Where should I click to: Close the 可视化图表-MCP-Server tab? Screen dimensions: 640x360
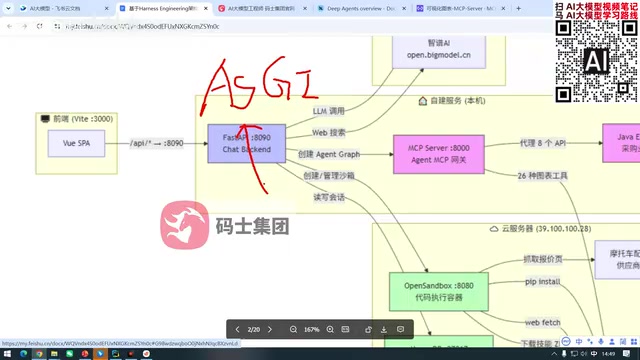(x=503, y=8)
